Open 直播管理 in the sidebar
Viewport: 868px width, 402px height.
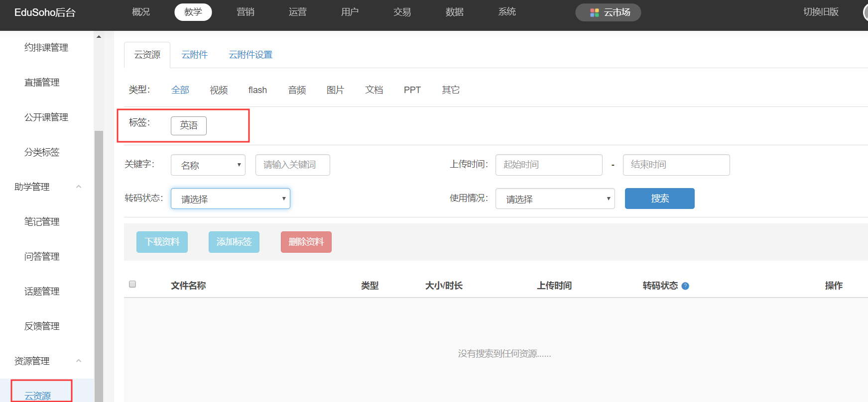[x=42, y=83]
